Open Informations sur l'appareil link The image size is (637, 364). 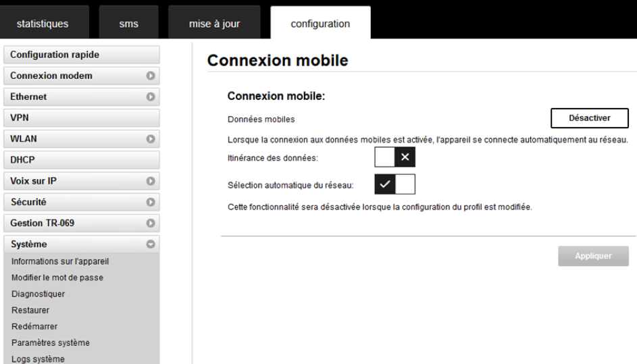point(60,261)
